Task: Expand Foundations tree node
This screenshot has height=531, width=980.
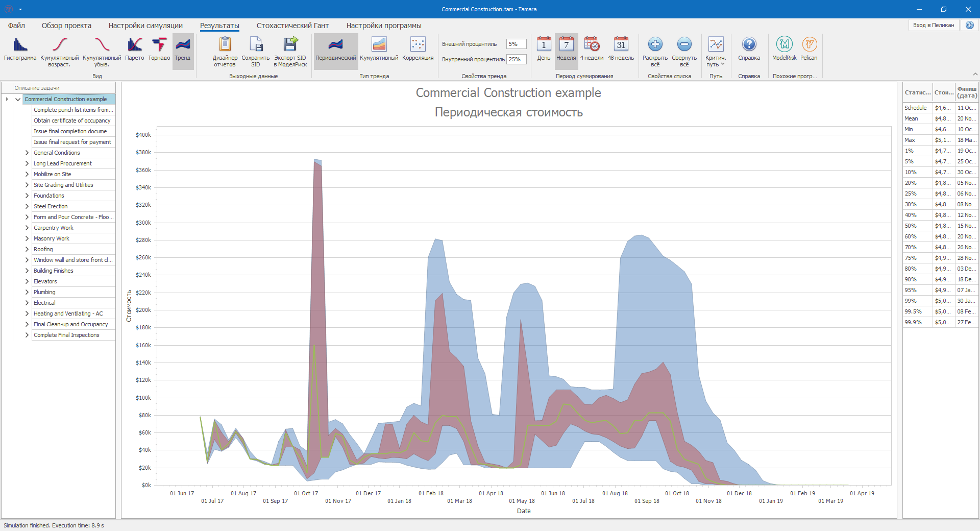Action: (x=27, y=196)
